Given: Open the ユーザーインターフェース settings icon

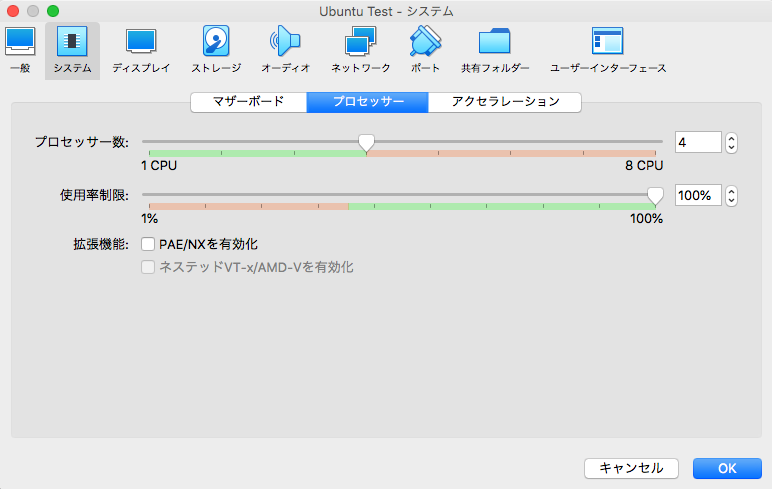Looking at the screenshot, I should (x=608, y=50).
